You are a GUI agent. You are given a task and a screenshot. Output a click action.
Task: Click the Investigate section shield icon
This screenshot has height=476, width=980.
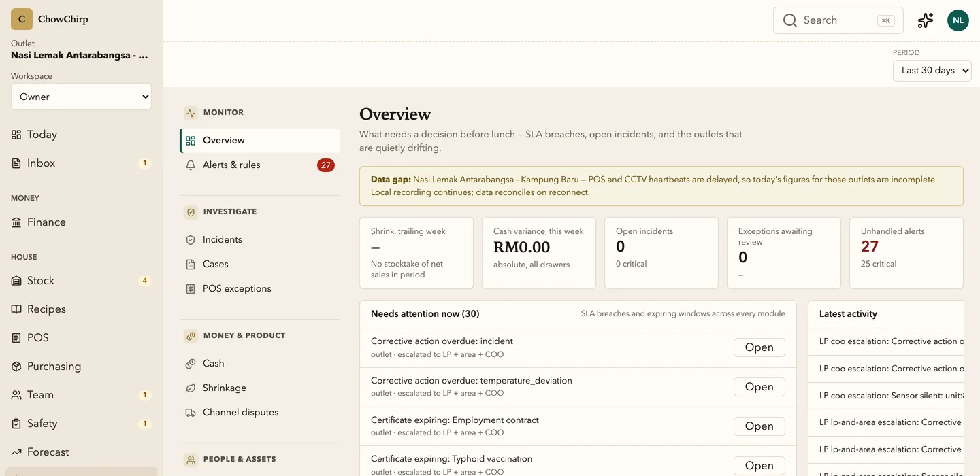coord(191,212)
